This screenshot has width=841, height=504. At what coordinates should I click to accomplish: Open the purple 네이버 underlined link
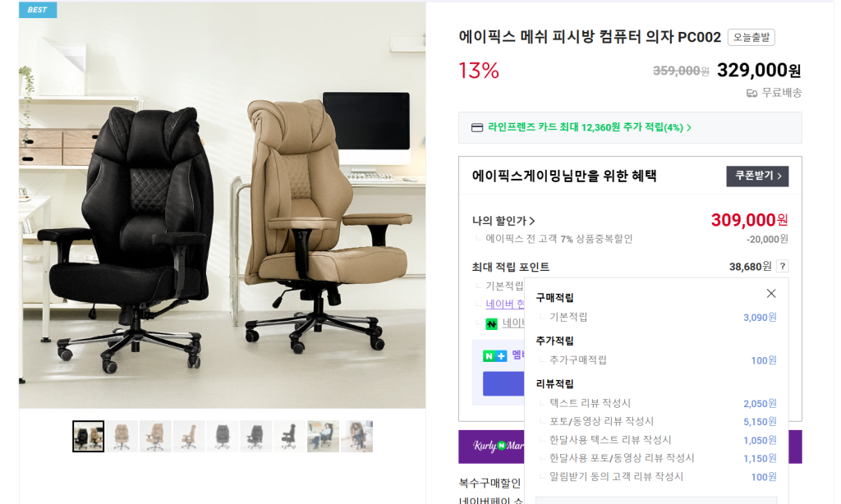pos(505,304)
